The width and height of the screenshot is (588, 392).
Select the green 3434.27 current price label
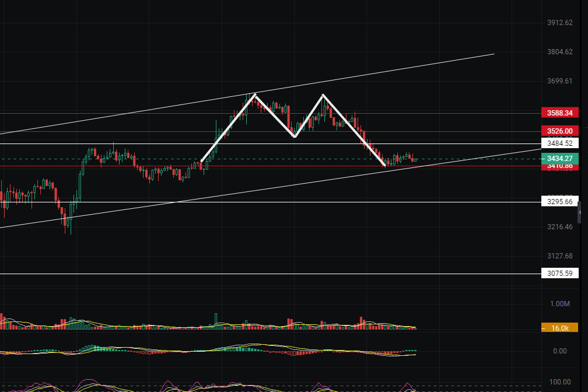point(559,159)
